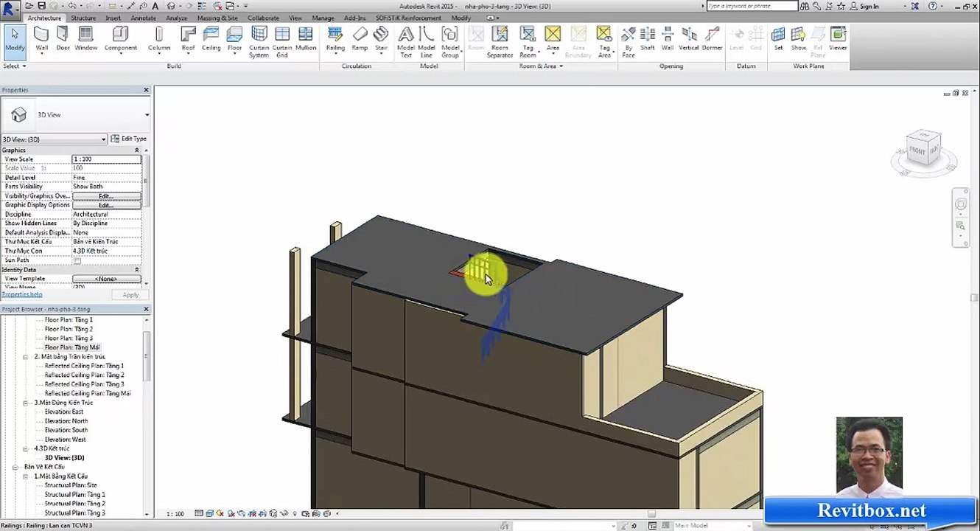This screenshot has height=531, width=980.
Task: Select the Ceiling tool
Action: click(211, 40)
